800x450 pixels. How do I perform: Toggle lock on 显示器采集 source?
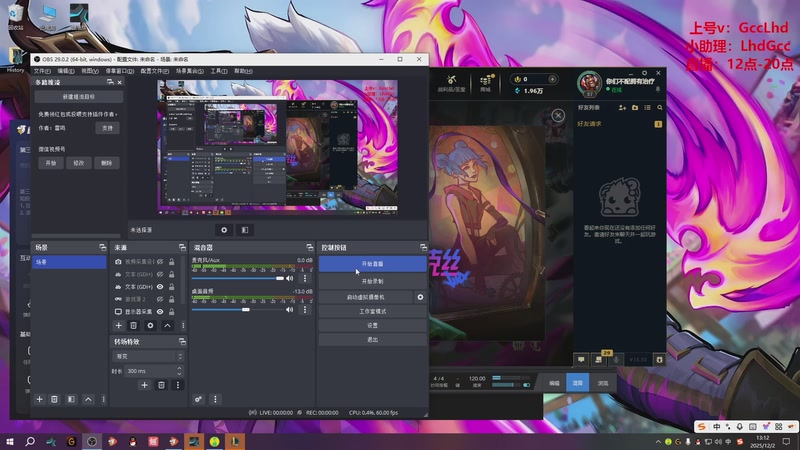click(x=171, y=311)
